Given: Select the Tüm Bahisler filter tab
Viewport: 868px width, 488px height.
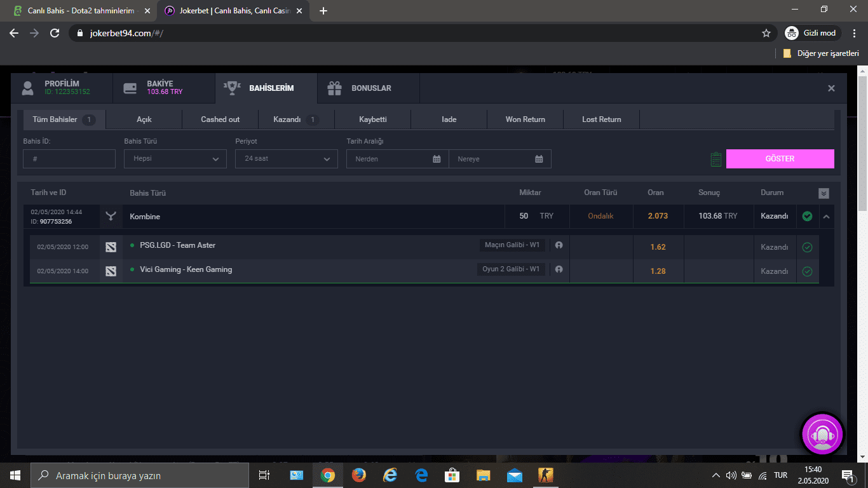Looking at the screenshot, I should (x=64, y=119).
